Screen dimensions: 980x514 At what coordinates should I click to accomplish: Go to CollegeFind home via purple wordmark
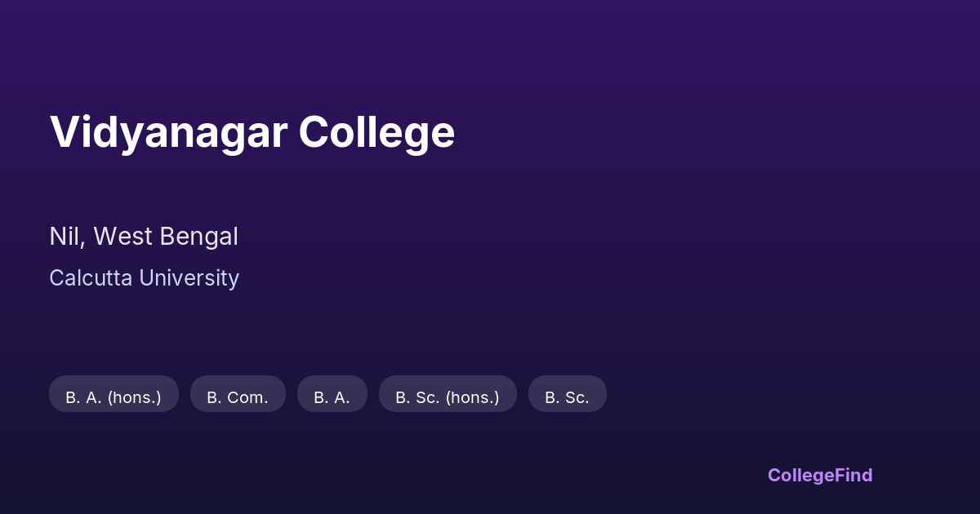coord(820,475)
